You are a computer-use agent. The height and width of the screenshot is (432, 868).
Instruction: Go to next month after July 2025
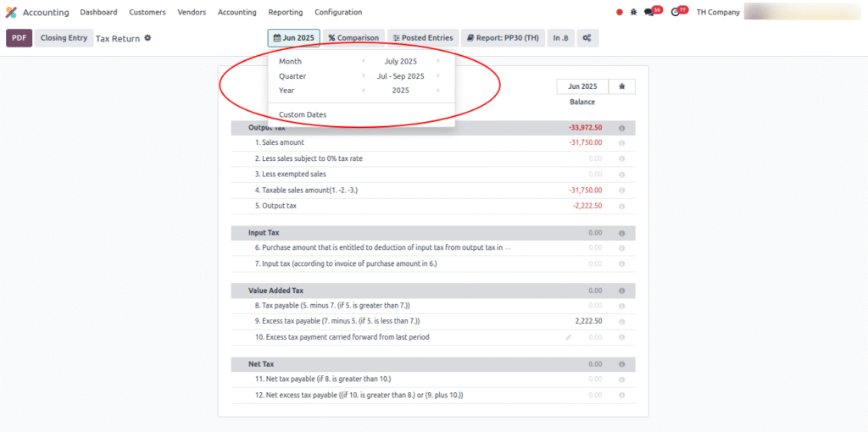pyautogui.click(x=438, y=62)
